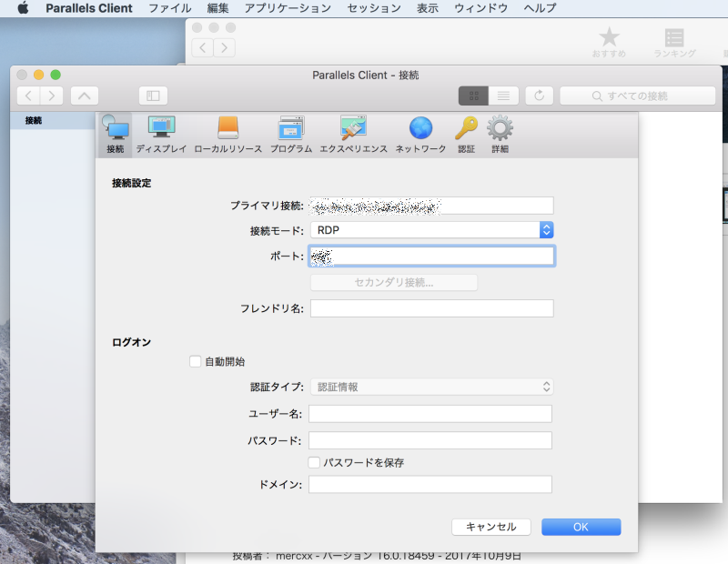Select the ローカルリソース drive icon
Viewport: 728px width, 564px height.
tap(227, 129)
